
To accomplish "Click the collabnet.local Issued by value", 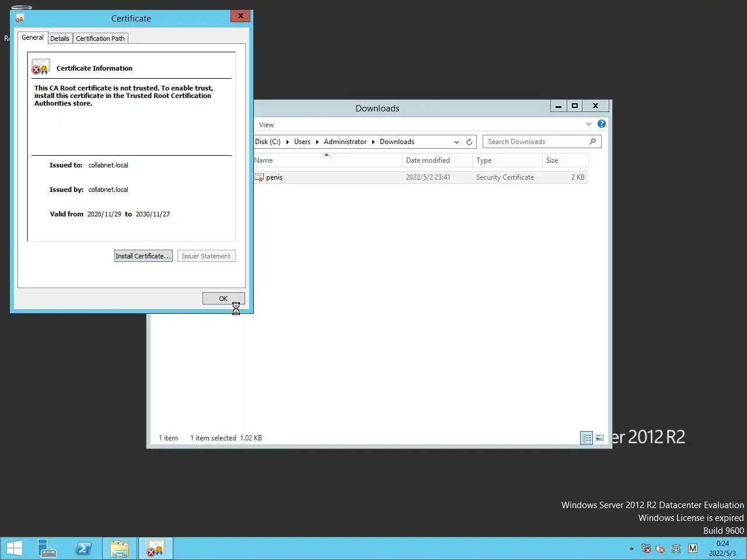I will point(108,190).
